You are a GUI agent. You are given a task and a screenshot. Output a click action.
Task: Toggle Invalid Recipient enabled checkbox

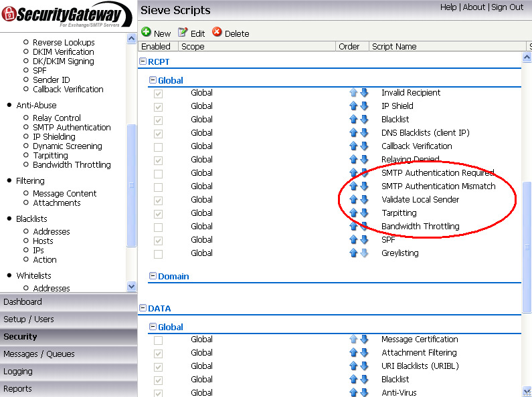(158, 94)
